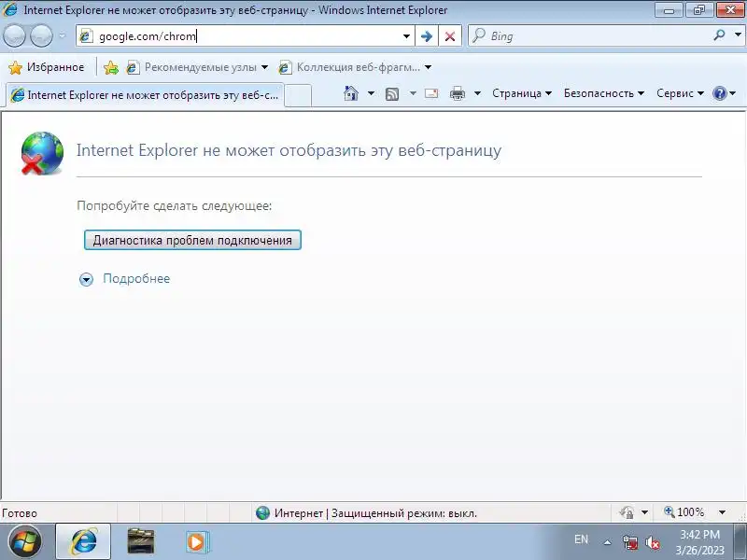Image resolution: width=747 pixels, height=560 pixels.
Task: Click the Подробнее link text
Action: coord(136,278)
